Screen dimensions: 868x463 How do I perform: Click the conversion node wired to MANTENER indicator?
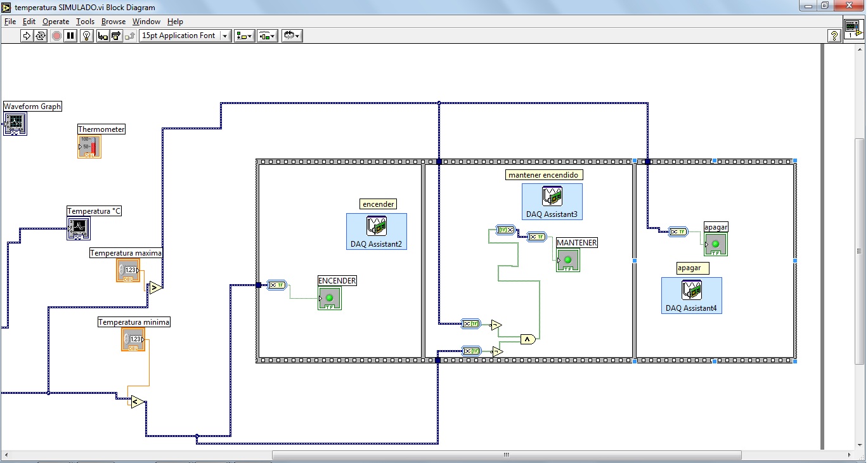pos(536,237)
